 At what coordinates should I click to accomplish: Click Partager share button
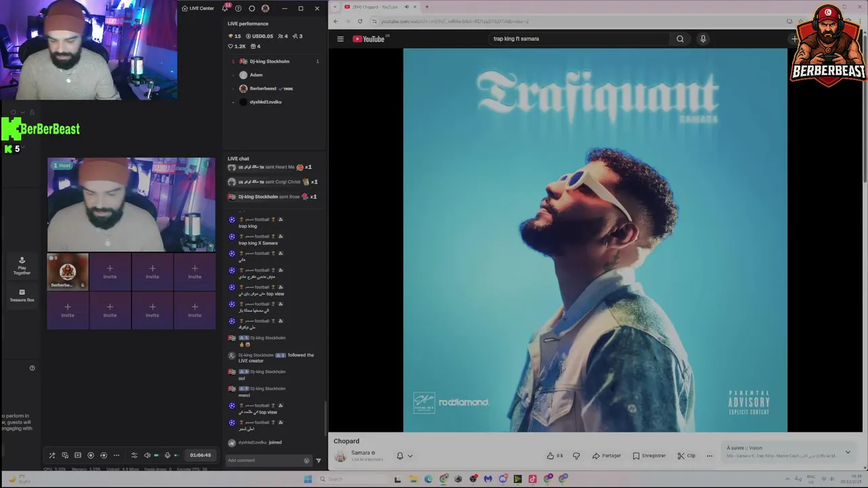click(606, 456)
